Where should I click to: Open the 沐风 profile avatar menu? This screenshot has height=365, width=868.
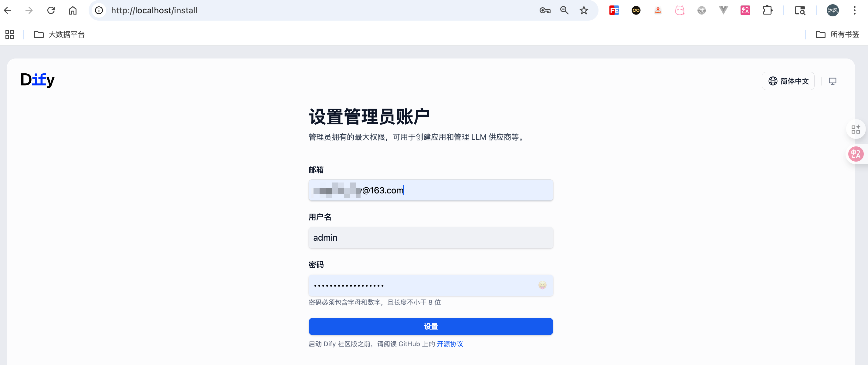click(x=832, y=10)
